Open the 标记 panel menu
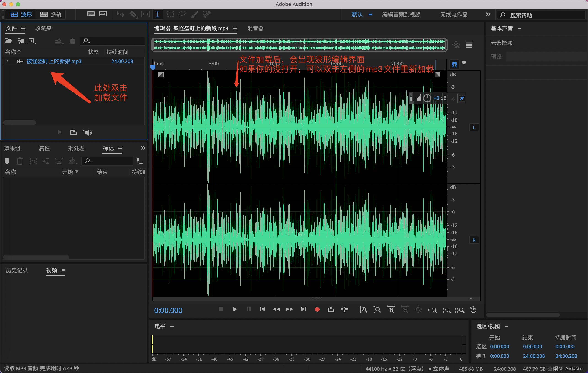This screenshot has width=588, height=373. (120, 148)
